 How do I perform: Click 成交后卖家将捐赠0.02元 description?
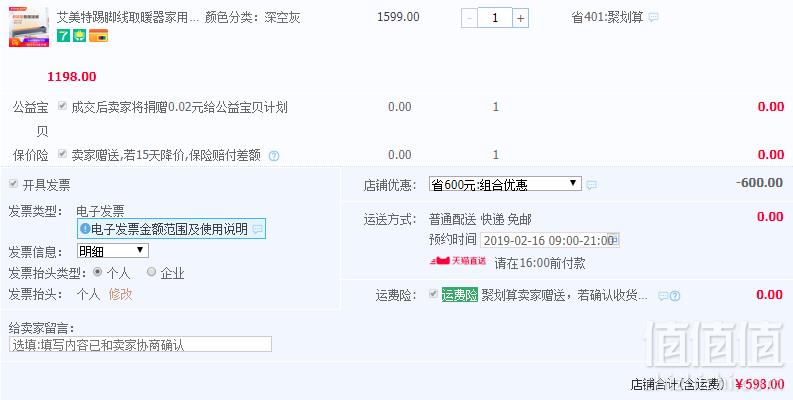(180, 107)
